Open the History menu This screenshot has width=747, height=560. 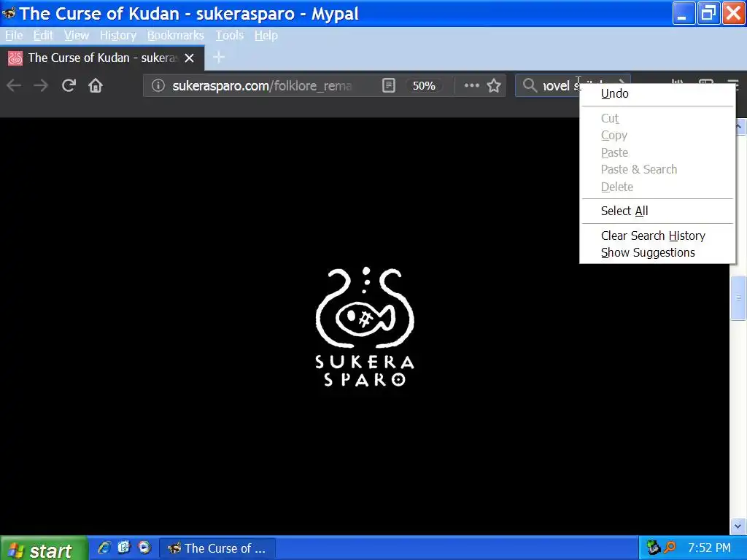coord(117,35)
